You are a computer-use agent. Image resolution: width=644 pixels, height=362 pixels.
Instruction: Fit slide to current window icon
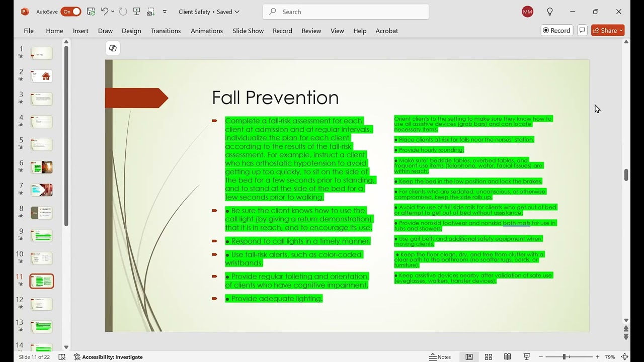(x=624, y=357)
